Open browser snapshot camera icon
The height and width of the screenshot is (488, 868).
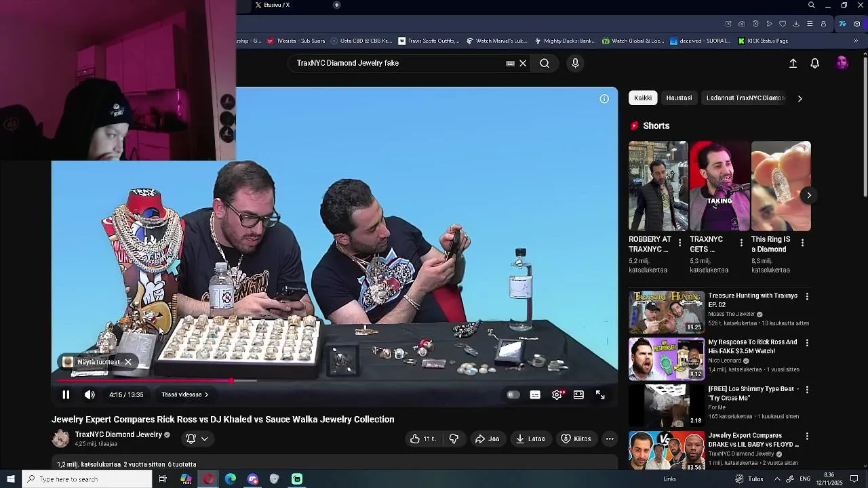(742, 24)
